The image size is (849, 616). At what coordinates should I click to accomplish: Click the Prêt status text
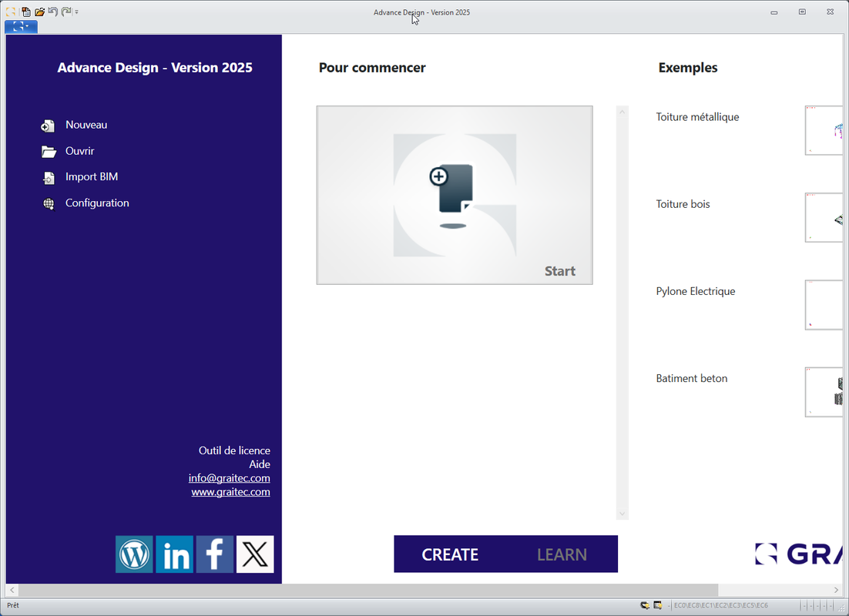click(13, 605)
